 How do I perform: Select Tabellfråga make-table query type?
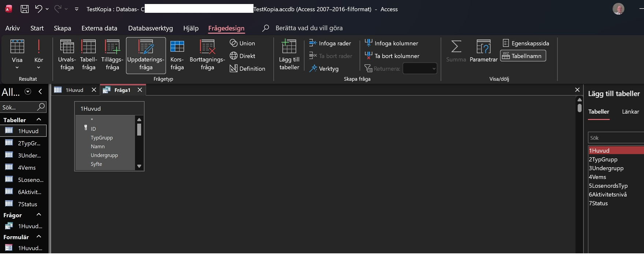89,55
